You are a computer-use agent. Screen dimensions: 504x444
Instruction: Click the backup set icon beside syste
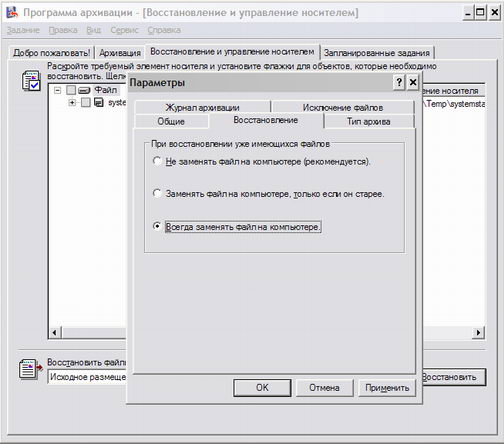click(x=99, y=102)
